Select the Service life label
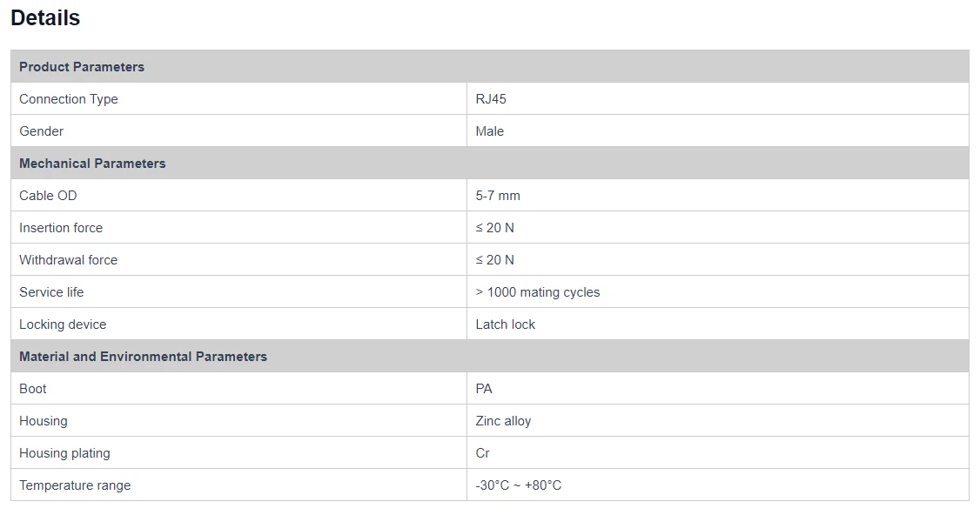This screenshot has height=515, width=980. pos(51,292)
